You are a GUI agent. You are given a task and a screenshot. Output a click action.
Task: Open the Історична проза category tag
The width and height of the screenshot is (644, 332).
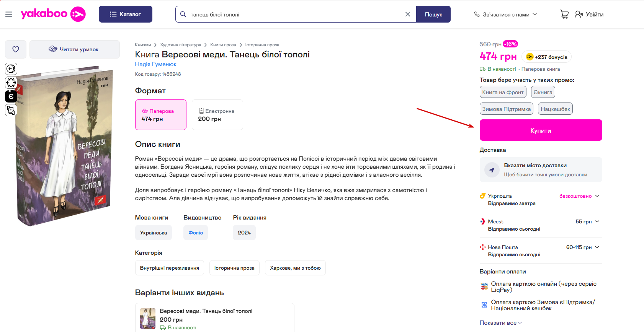(234, 268)
